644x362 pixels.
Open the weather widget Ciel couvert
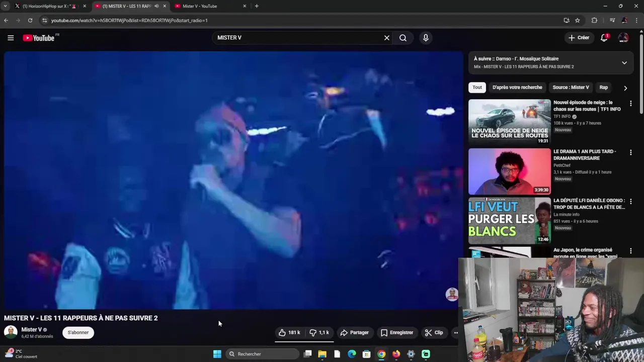coord(21,354)
